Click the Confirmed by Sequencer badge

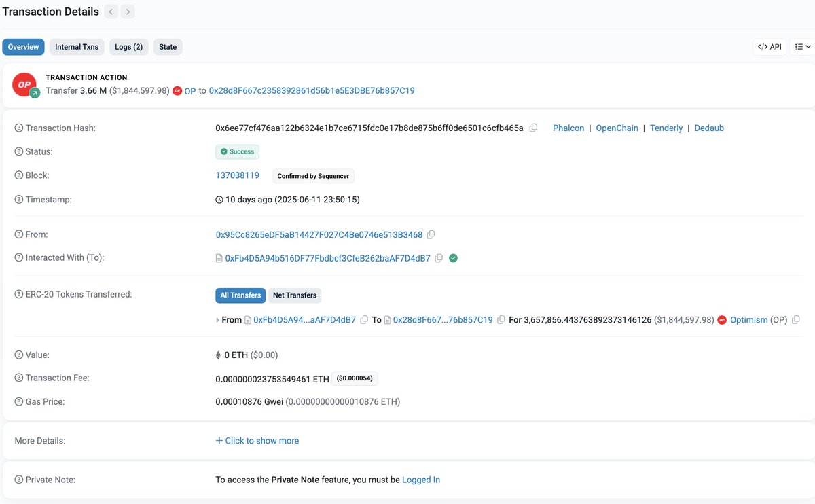click(313, 176)
